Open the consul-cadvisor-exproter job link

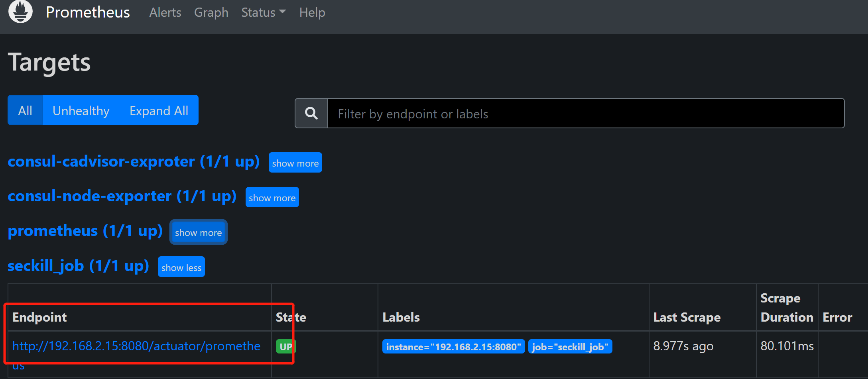tap(134, 161)
